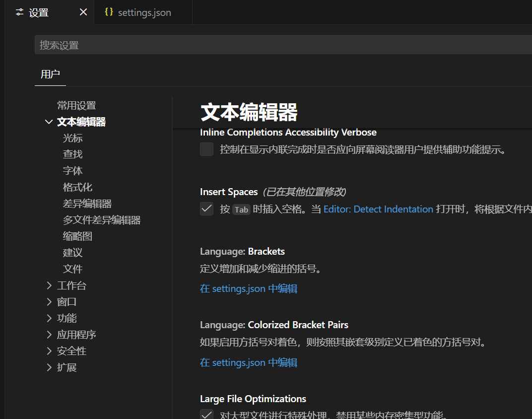532x419 pixels.
Task: Open Editor: Detect Indentation setting link
Action: click(x=378, y=209)
